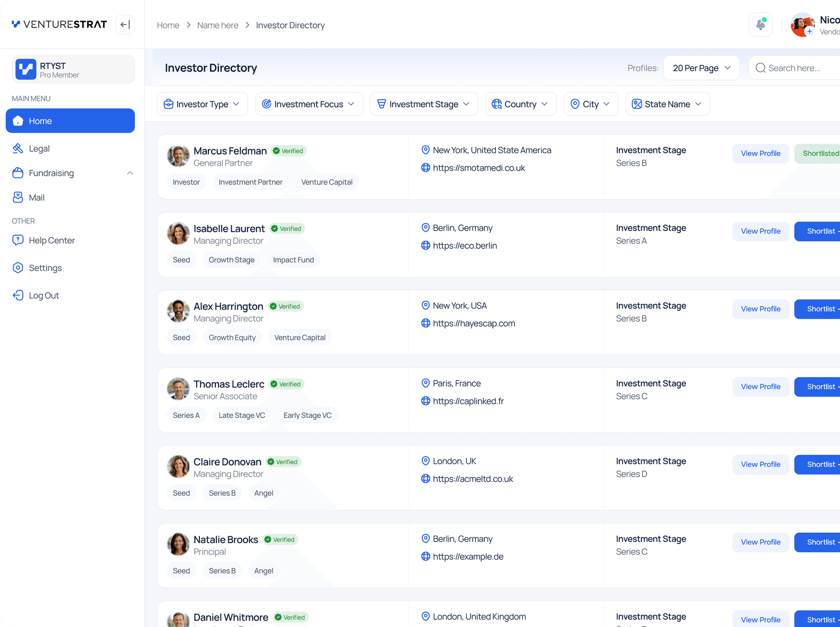Click the Home breadcrumb link

[168, 25]
